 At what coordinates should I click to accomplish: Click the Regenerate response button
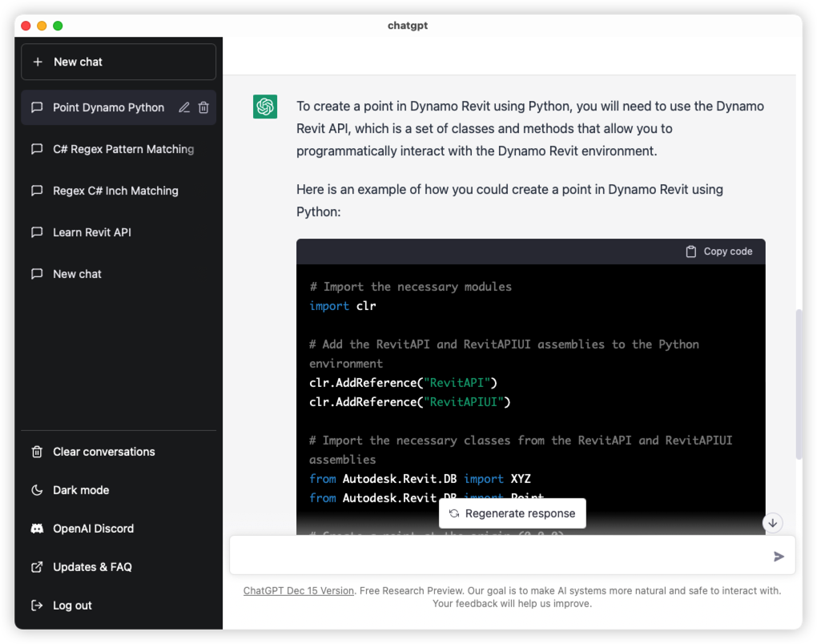coord(513,513)
